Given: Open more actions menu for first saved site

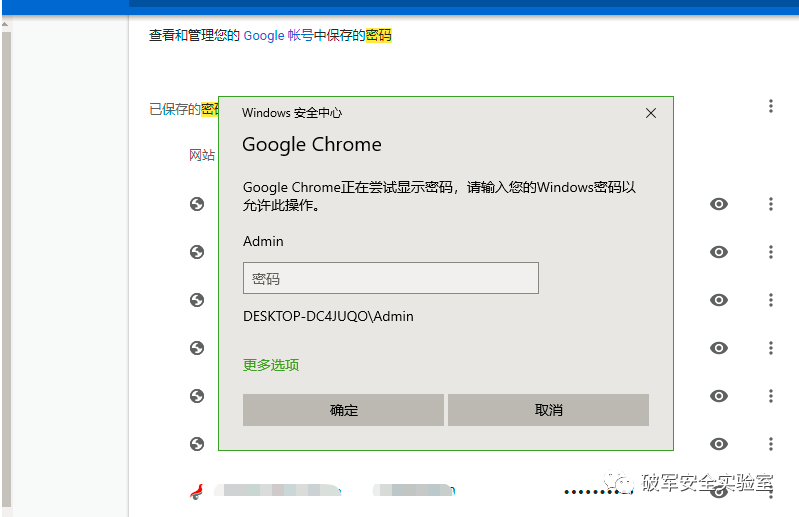Looking at the screenshot, I should 771,204.
